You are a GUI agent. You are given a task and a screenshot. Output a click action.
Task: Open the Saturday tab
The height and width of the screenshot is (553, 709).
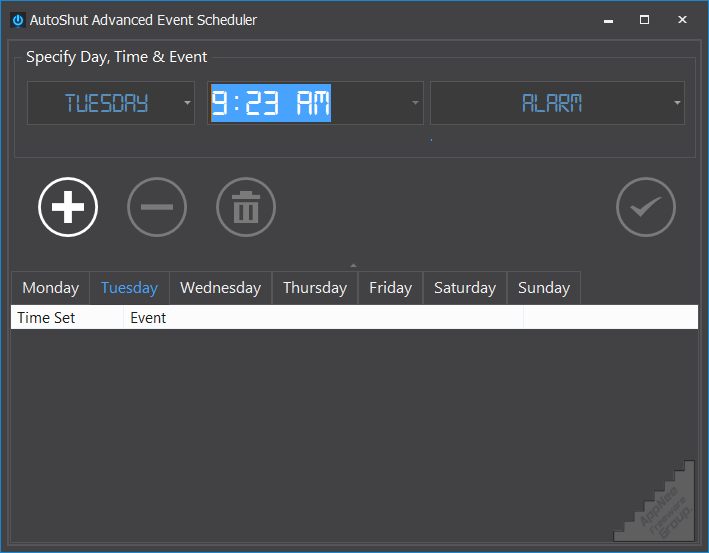465,288
